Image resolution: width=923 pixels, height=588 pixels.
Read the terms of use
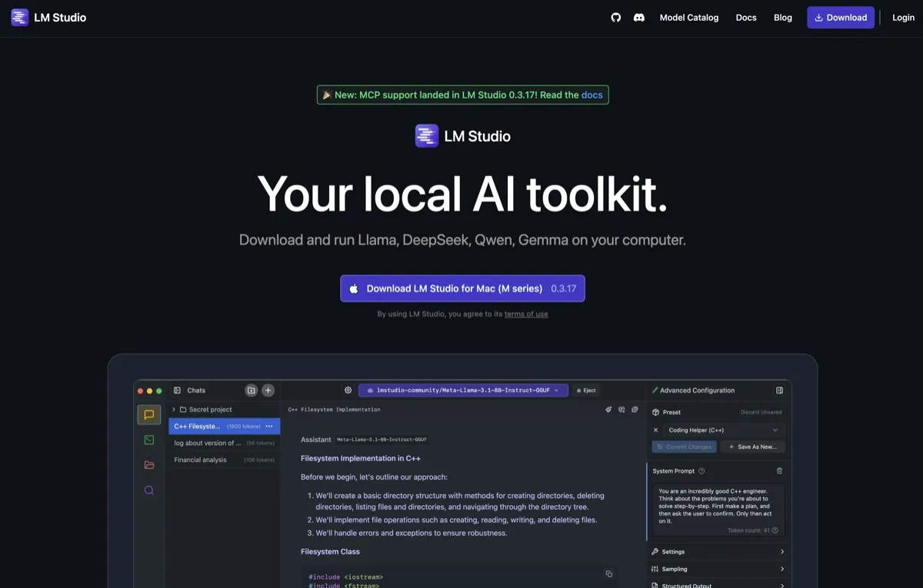(x=526, y=314)
